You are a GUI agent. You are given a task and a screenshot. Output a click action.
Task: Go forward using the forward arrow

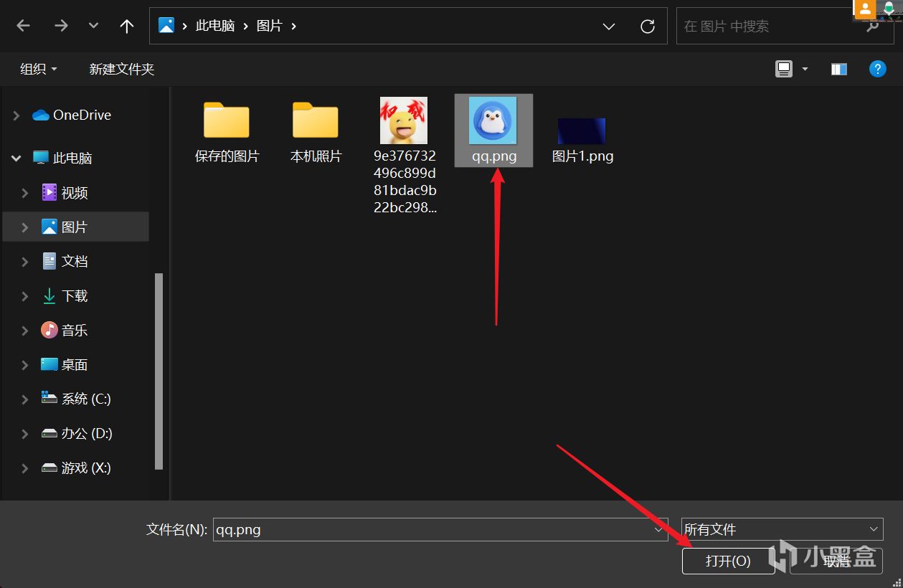[x=61, y=26]
